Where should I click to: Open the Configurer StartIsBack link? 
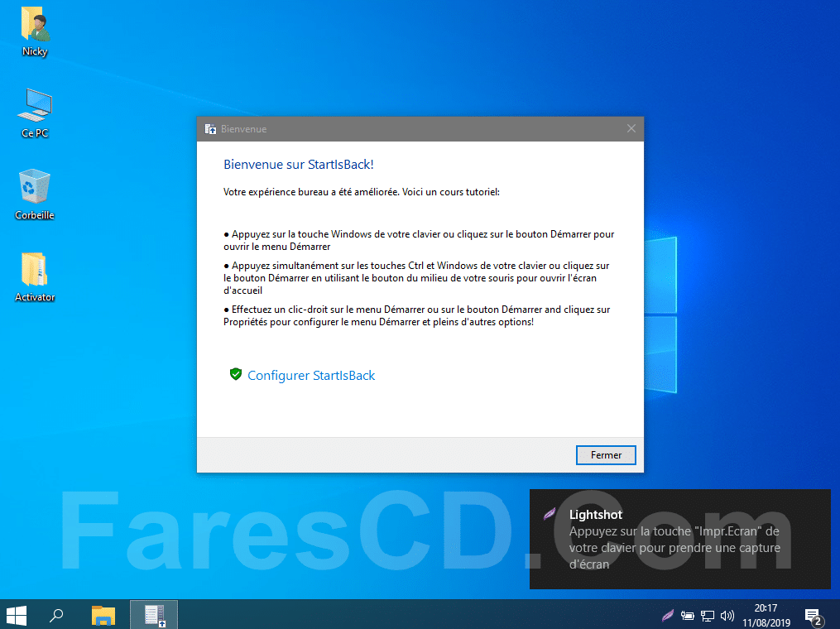coord(310,375)
